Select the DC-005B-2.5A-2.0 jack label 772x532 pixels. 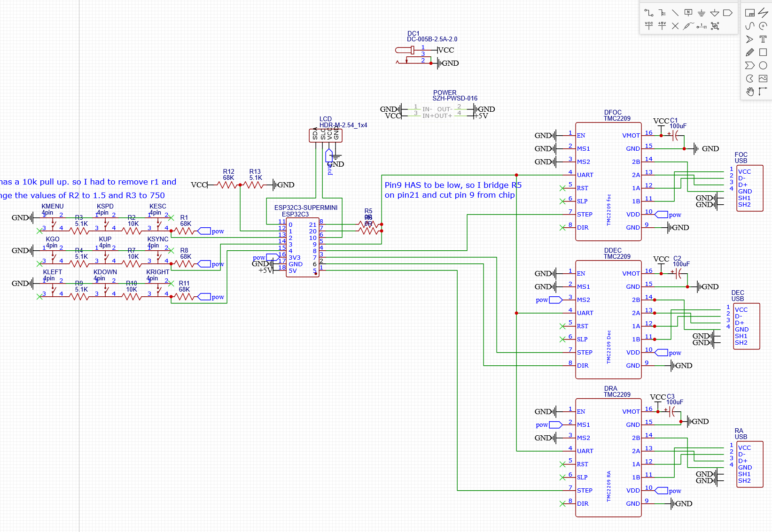pyautogui.click(x=432, y=39)
